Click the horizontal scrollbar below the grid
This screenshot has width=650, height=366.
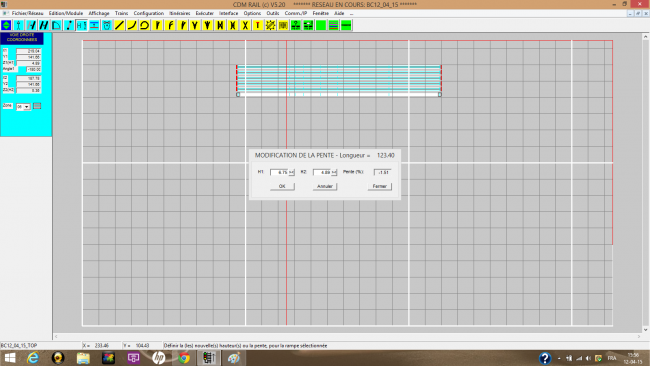pyautogui.click(x=347, y=336)
